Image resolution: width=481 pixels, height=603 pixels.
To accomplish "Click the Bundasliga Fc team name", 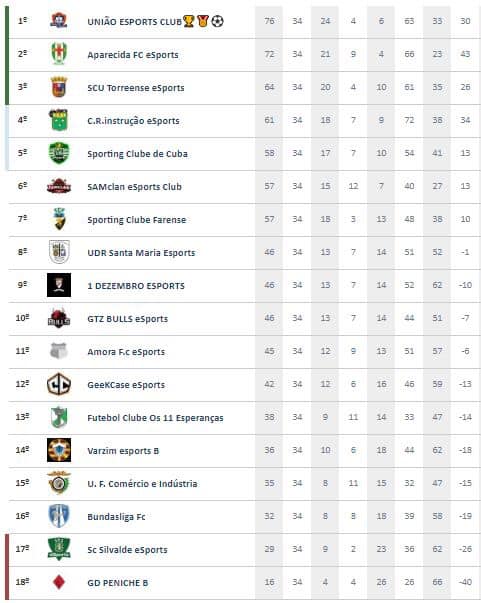I will click(117, 516).
